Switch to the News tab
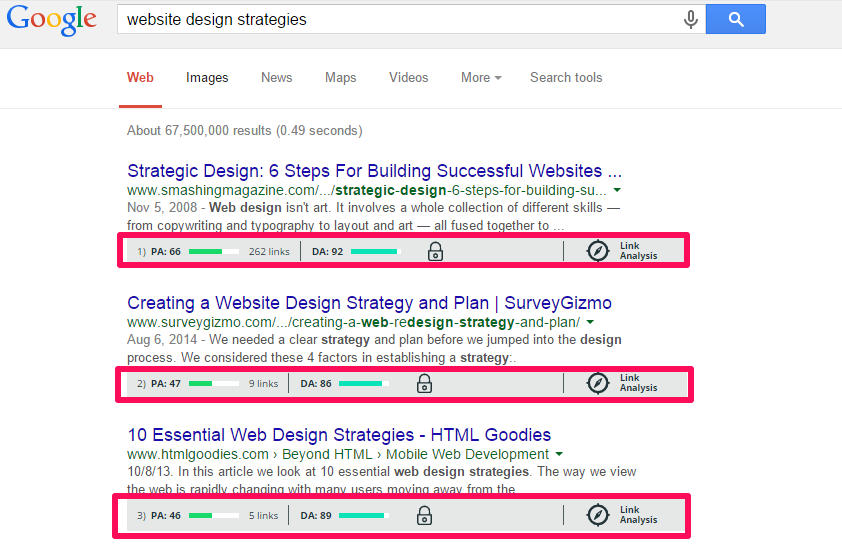 coord(277,77)
